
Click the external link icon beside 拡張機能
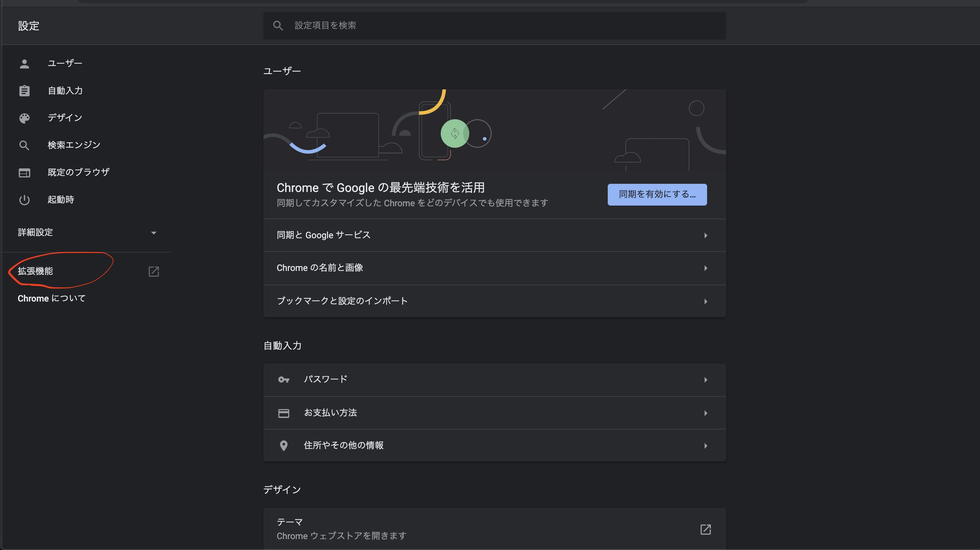(x=154, y=271)
